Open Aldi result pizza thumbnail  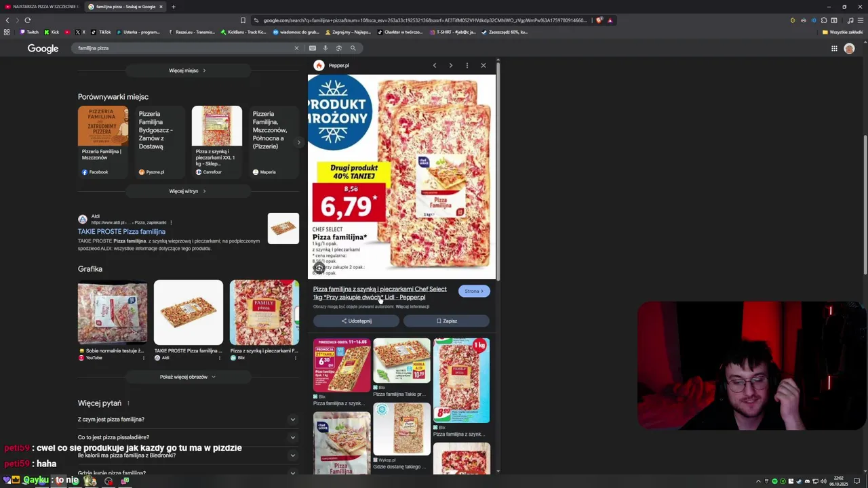tap(283, 228)
